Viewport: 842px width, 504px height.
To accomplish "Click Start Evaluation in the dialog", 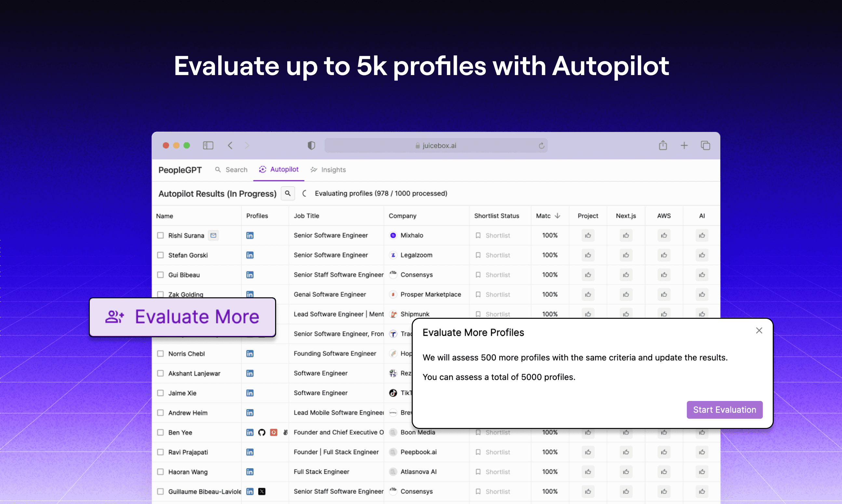I will coord(724,409).
